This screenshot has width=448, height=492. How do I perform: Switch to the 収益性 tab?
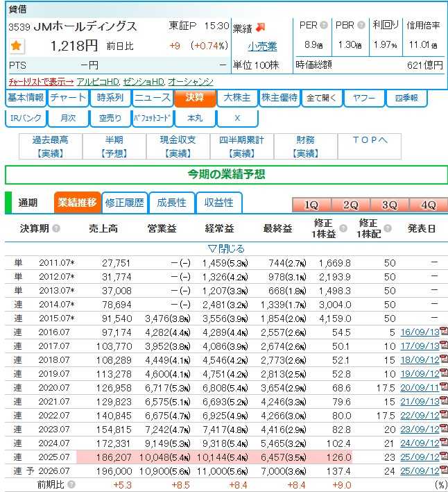point(219,203)
